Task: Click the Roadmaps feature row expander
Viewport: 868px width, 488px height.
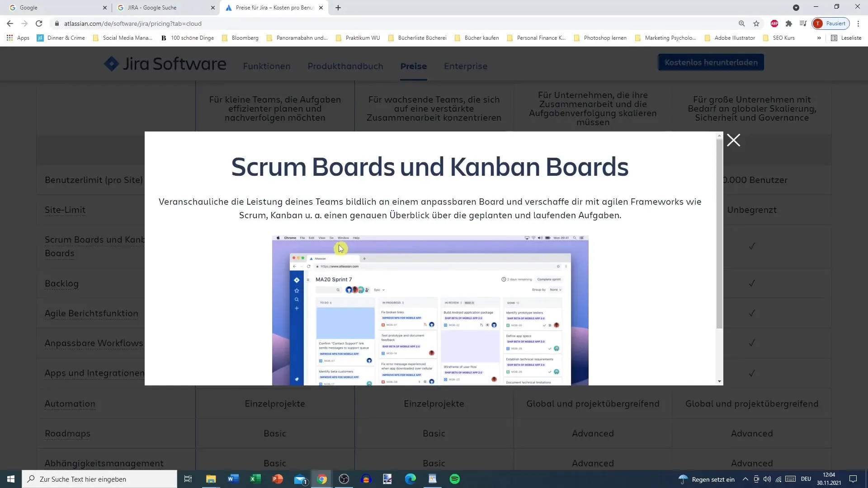Action: click(x=67, y=434)
